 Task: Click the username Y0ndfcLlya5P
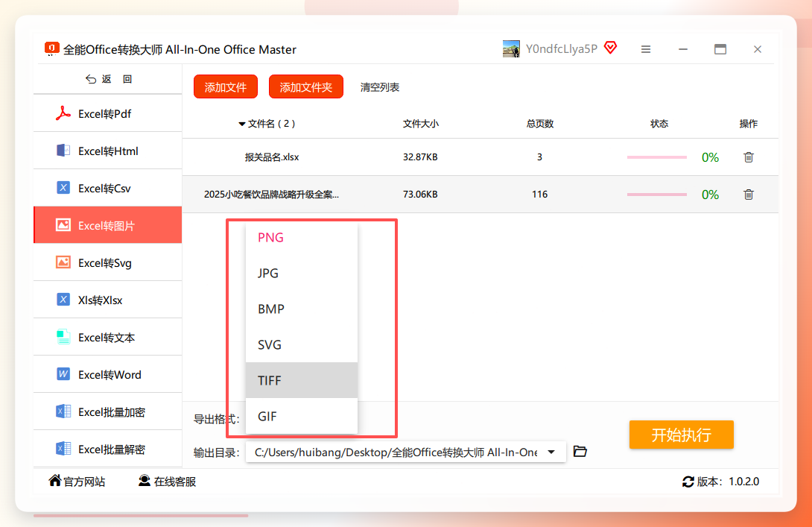pos(562,48)
